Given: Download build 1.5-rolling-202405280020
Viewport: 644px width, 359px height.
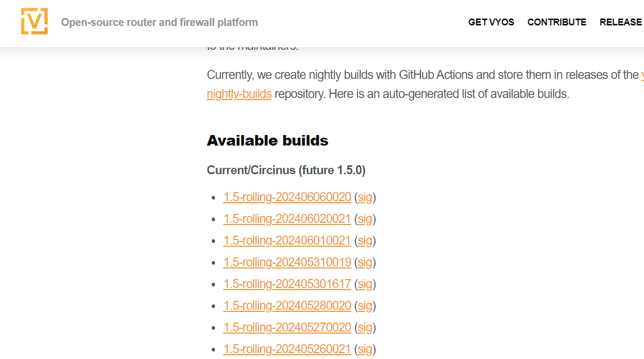Looking at the screenshot, I should click(x=287, y=306).
